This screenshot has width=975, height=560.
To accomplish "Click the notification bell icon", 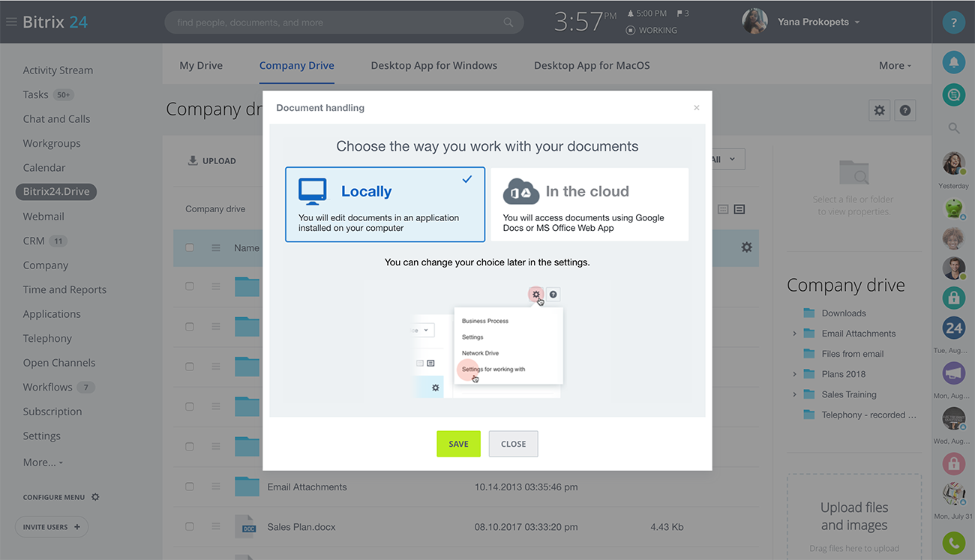I will [x=953, y=62].
